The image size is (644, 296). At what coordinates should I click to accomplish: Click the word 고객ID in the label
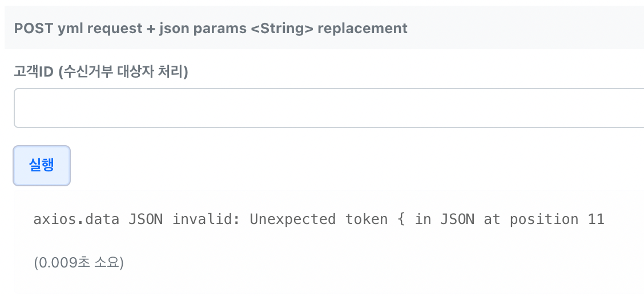coord(34,72)
